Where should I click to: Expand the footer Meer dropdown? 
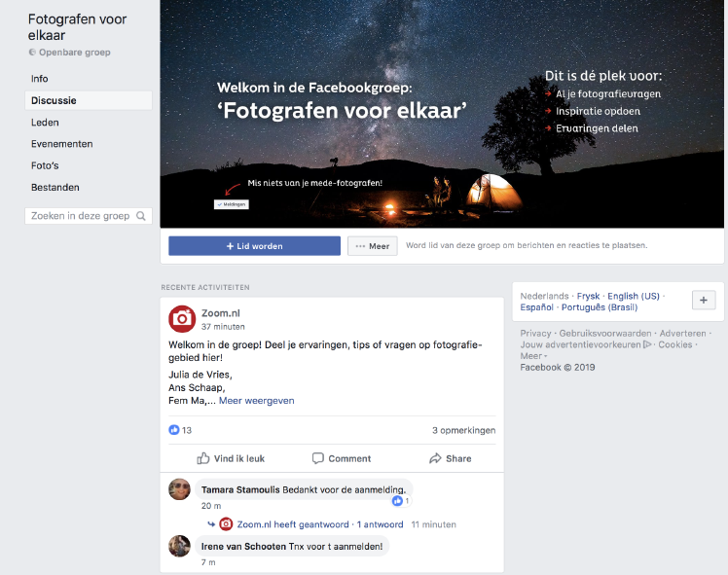tap(533, 356)
